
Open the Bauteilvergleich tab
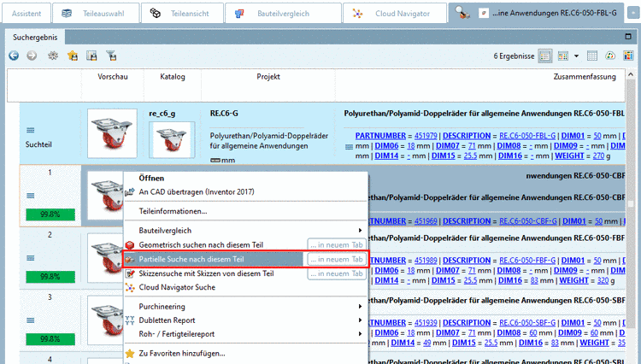click(283, 14)
